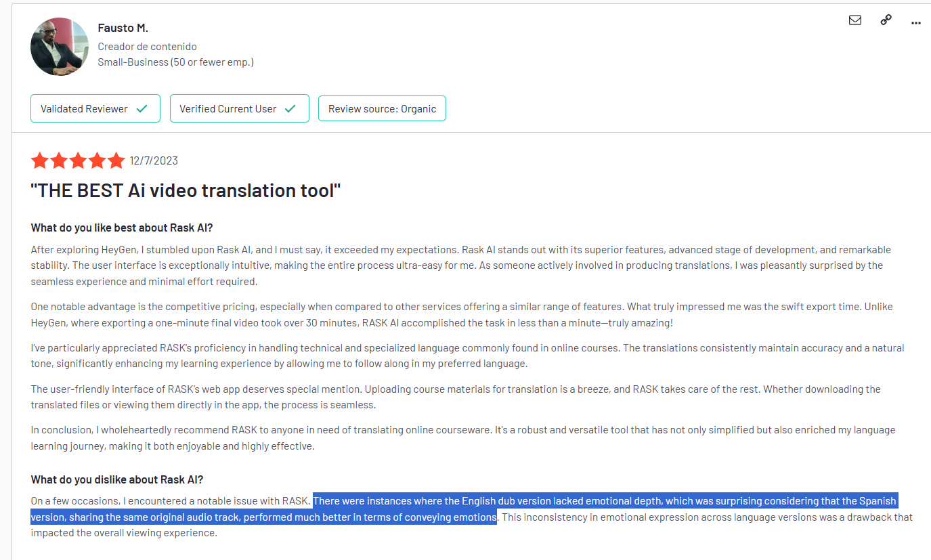The height and width of the screenshot is (560, 931).
Task: Select the Validated Reviewer label
Action: 84,108
